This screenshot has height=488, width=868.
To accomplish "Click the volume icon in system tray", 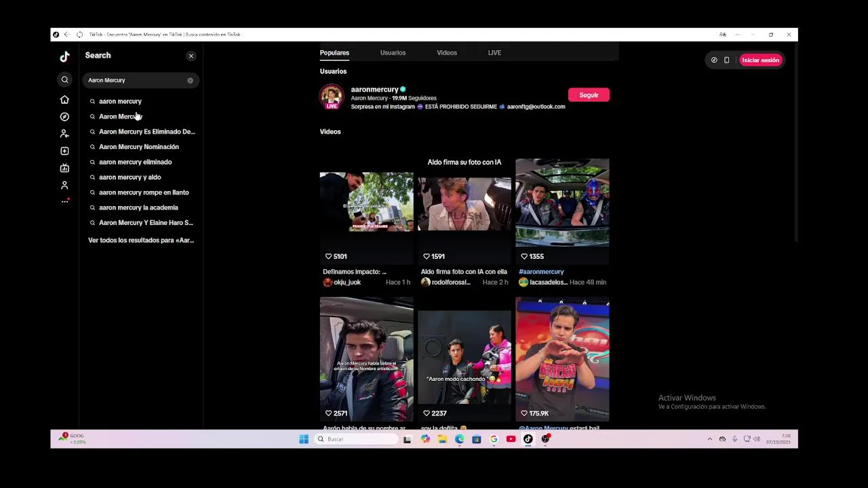I will tap(757, 439).
